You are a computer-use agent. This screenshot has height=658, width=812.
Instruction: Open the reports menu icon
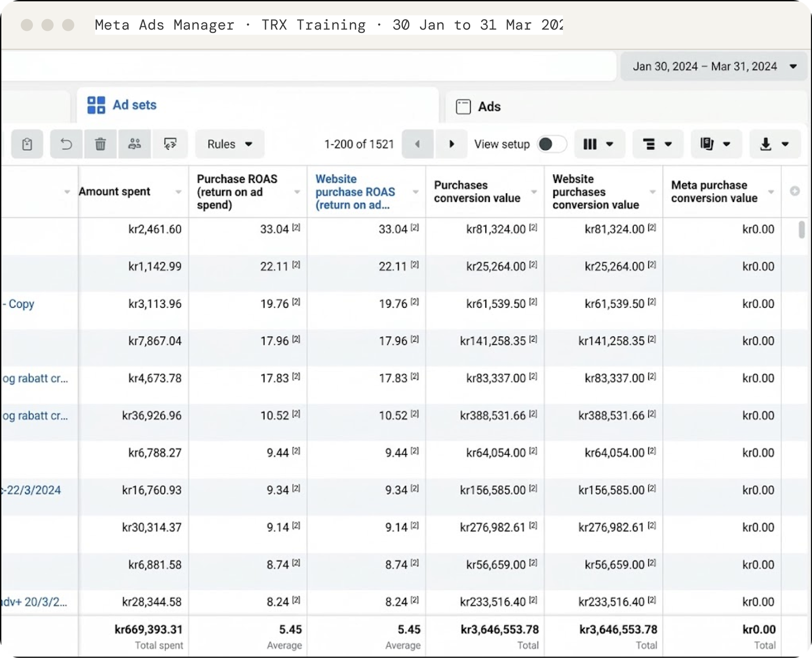(716, 144)
